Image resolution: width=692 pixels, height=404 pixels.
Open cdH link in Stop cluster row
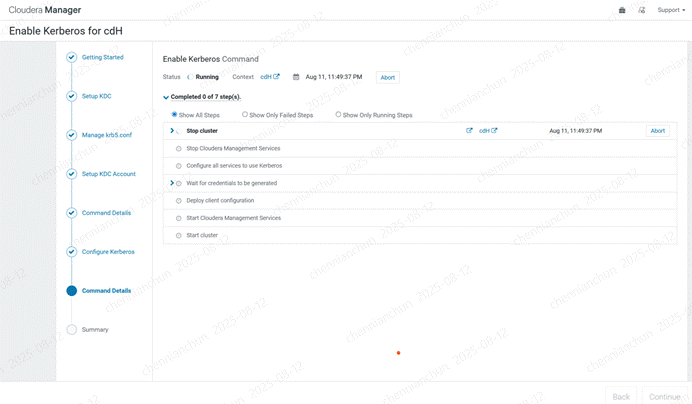(x=488, y=131)
